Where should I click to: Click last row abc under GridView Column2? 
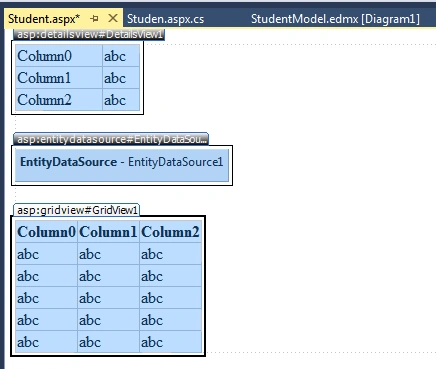[x=170, y=342]
